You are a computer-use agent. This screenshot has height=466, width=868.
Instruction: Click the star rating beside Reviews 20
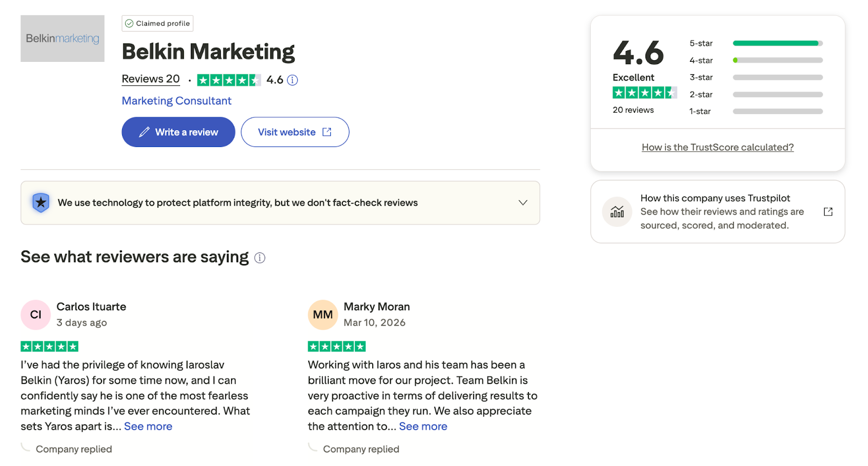click(x=229, y=80)
